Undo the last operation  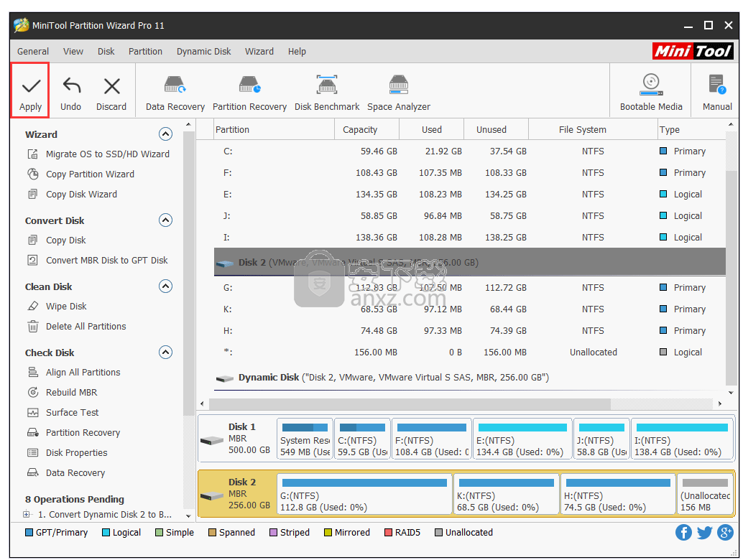70,94
